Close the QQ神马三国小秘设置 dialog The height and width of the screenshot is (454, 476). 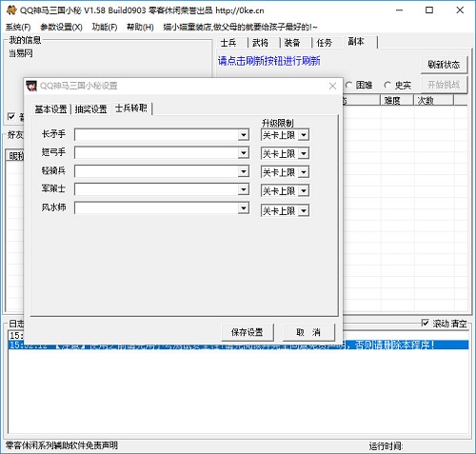tap(332, 86)
